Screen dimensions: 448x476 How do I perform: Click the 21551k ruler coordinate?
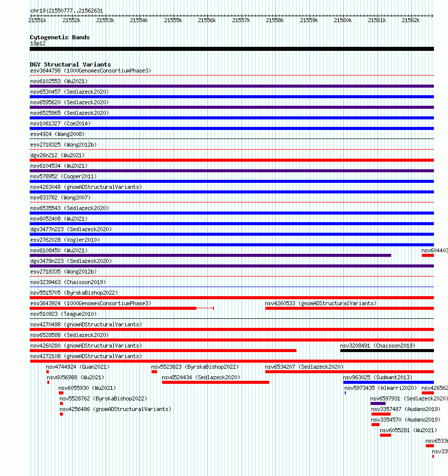point(37,20)
